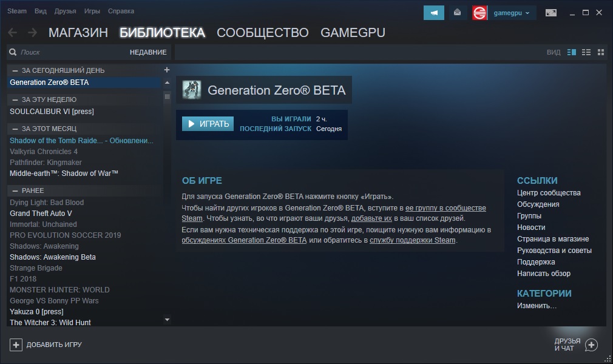Open службу поддержки Steam link

click(x=413, y=240)
